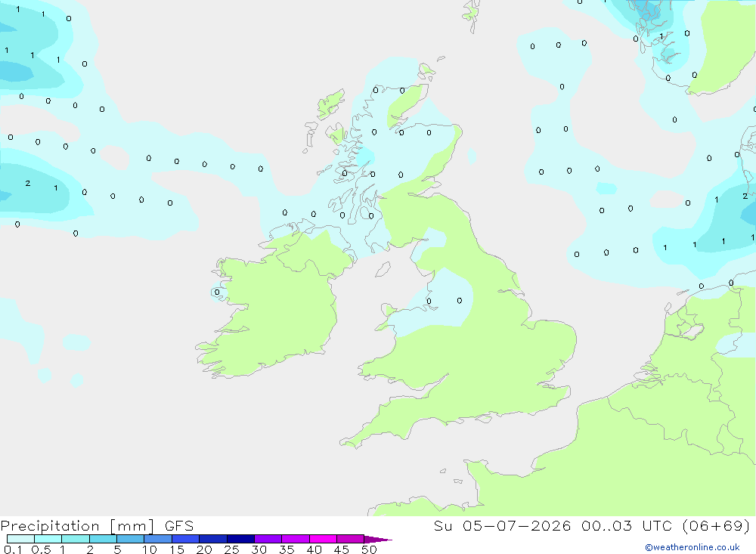Click the '45' legend scale label

point(342,549)
